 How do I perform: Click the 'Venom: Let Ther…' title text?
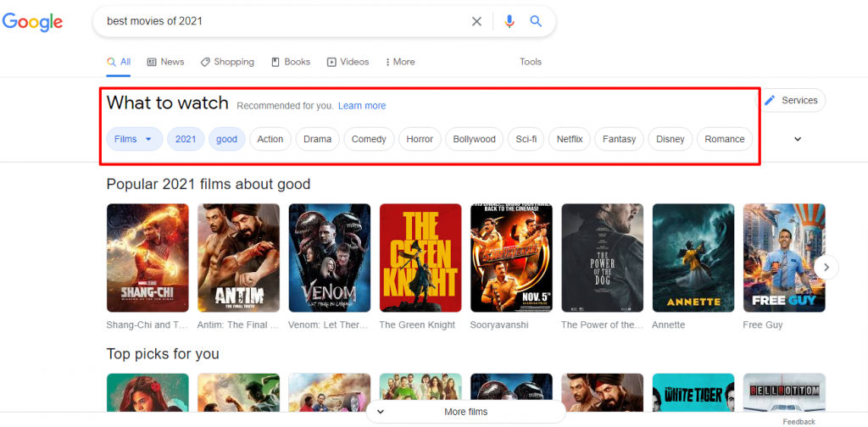pos(328,324)
